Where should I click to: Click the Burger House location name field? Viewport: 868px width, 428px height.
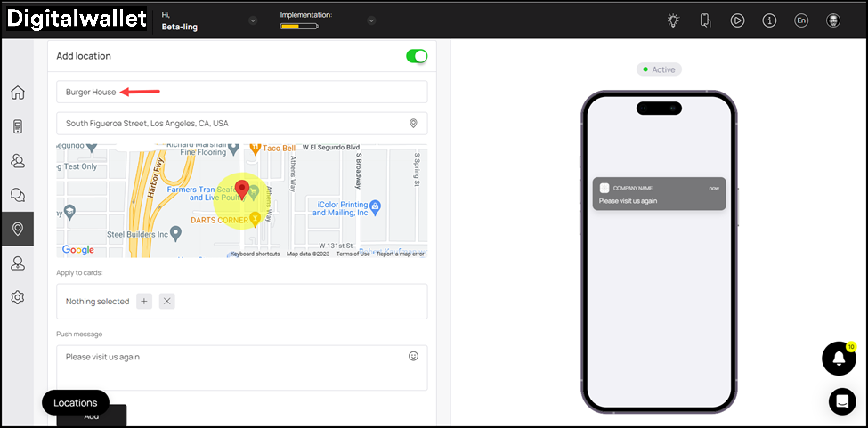click(x=240, y=92)
